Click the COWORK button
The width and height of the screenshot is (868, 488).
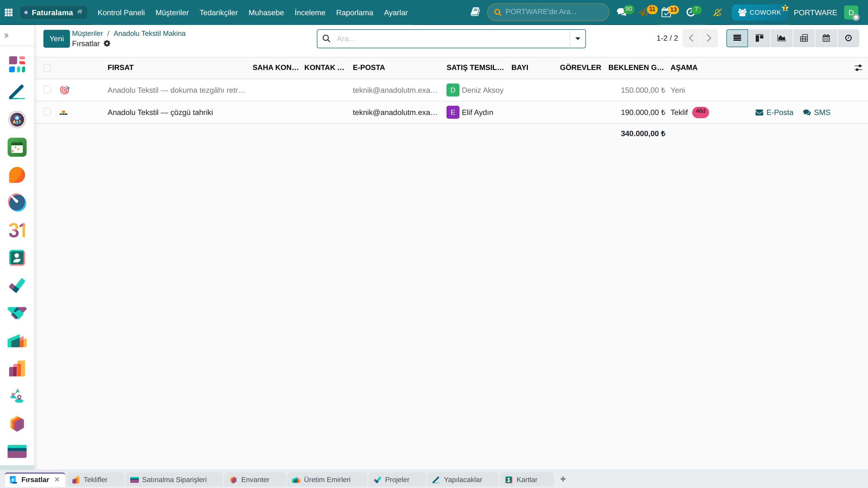[759, 12]
